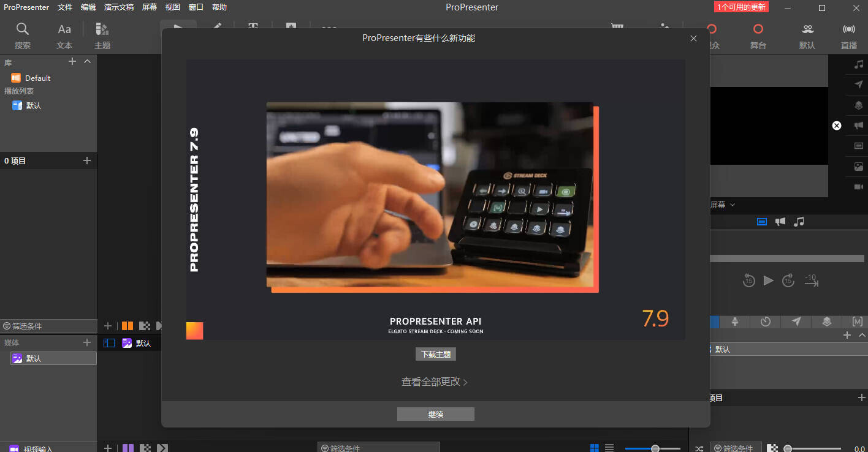Open the Theme (主题) tool in toolbar

(102, 36)
